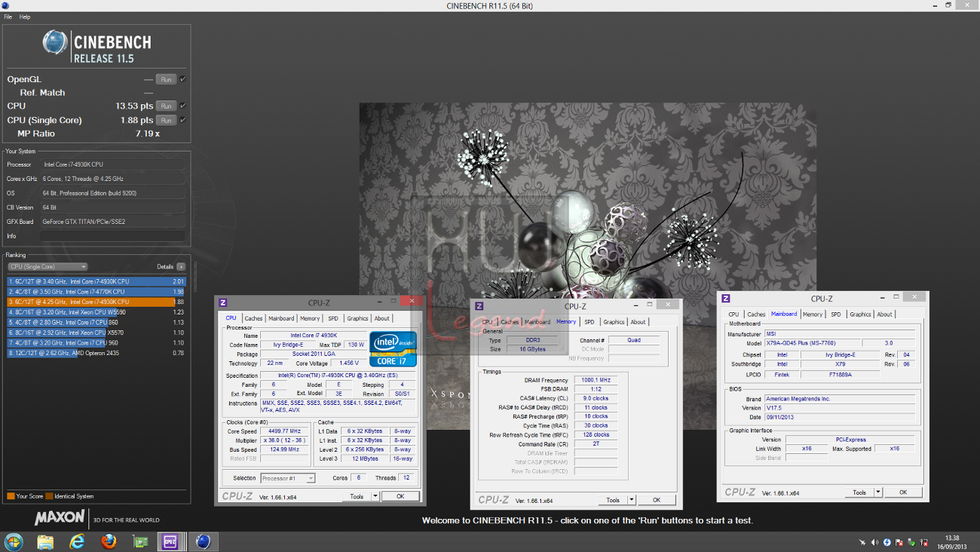
Task: Run the CPU (Single Core) benchmark
Action: [x=166, y=120]
